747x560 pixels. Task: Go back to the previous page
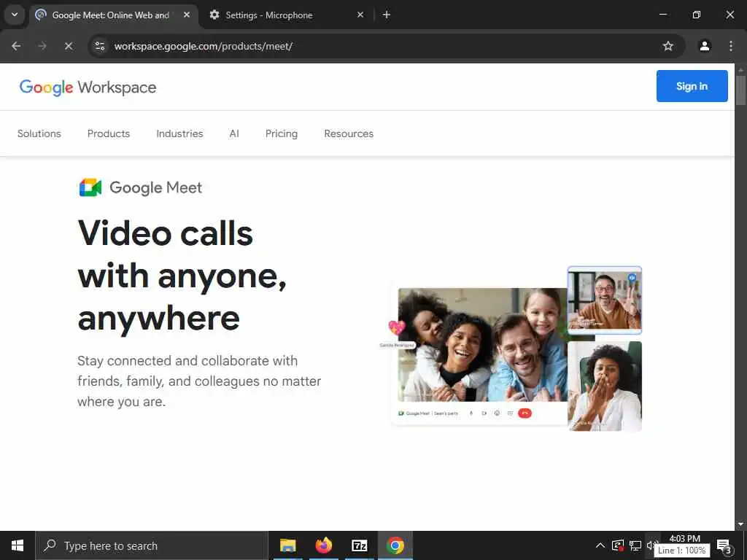pyautogui.click(x=16, y=46)
